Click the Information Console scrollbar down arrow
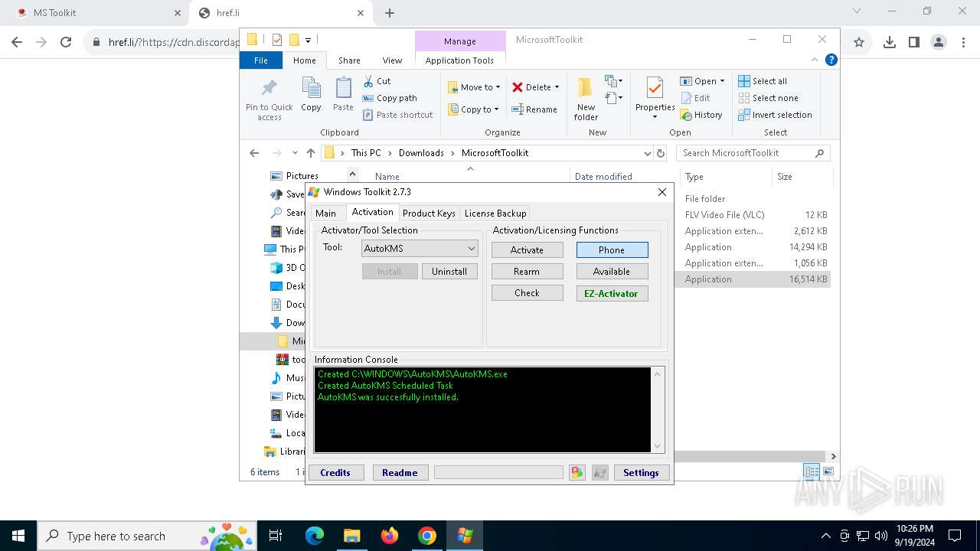Viewport: 980px width, 551px height. tap(657, 446)
